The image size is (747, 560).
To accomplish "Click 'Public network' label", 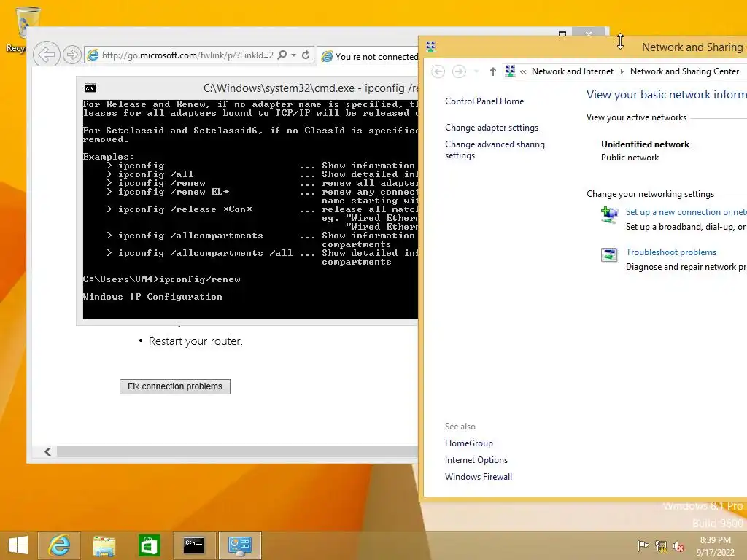I will point(630,157).
